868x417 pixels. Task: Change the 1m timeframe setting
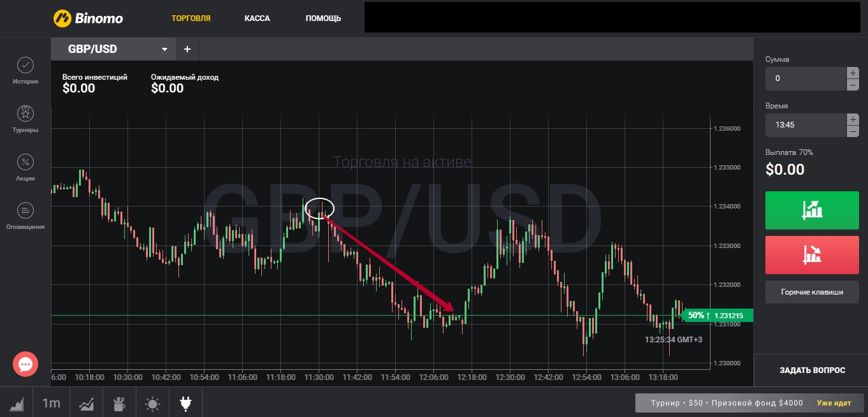pyautogui.click(x=51, y=403)
